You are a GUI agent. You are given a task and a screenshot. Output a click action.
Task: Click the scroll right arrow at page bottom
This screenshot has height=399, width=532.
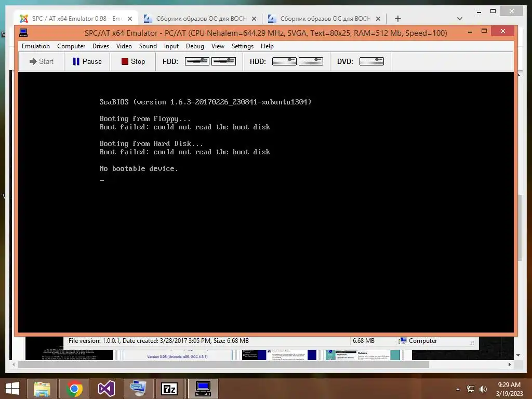coord(509,364)
